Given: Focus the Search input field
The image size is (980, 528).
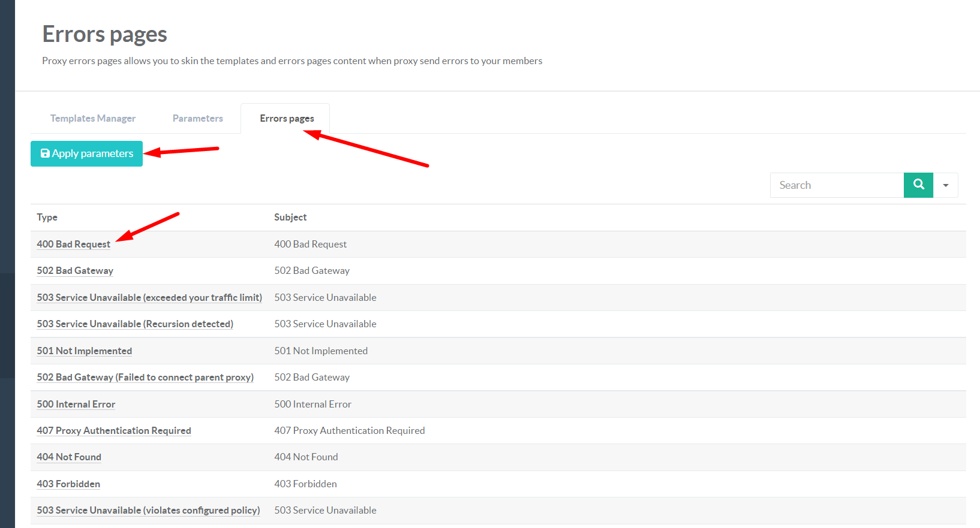Looking at the screenshot, I should pyautogui.click(x=837, y=185).
